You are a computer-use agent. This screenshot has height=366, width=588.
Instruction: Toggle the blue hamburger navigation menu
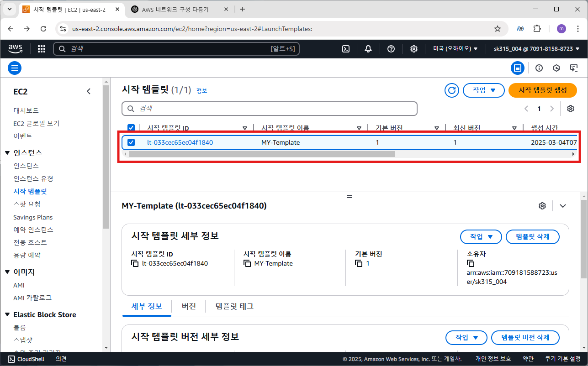point(15,68)
